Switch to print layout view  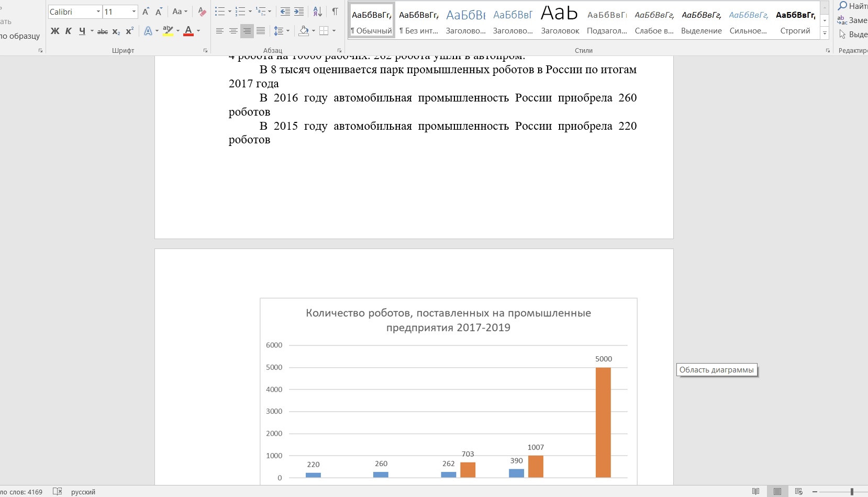(777, 492)
